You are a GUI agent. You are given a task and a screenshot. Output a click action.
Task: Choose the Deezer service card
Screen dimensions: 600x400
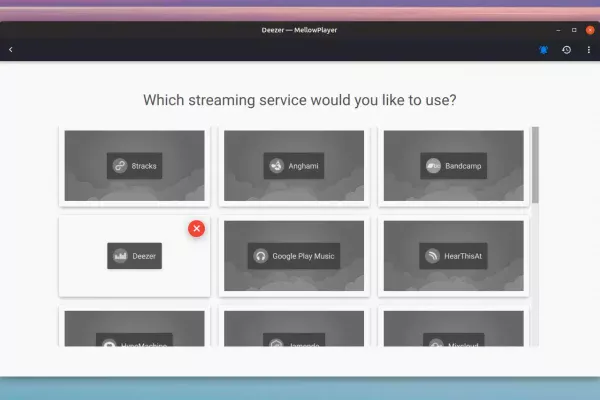[x=134, y=256]
